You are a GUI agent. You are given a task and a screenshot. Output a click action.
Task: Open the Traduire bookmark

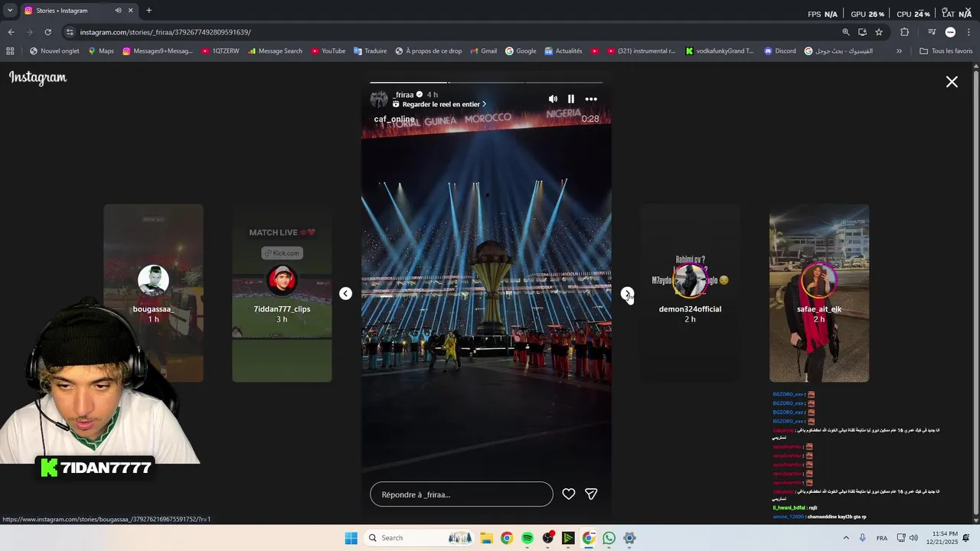coord(371,51)
